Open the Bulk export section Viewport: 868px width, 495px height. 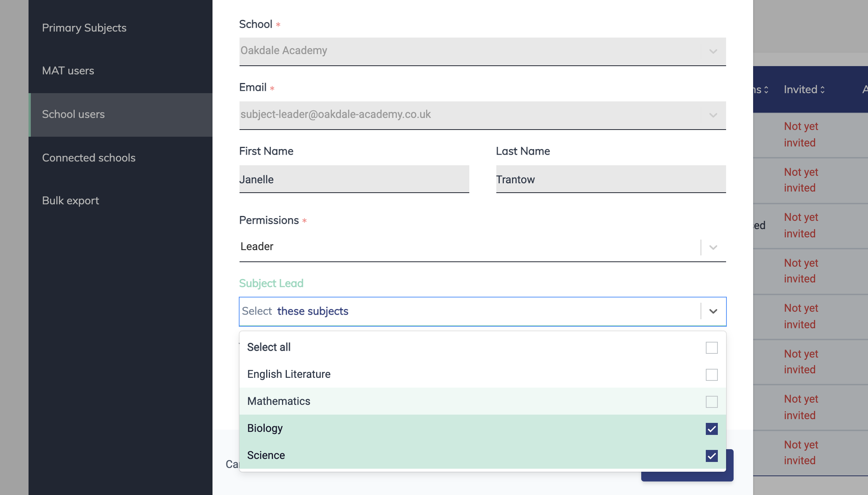pos(70,201)
